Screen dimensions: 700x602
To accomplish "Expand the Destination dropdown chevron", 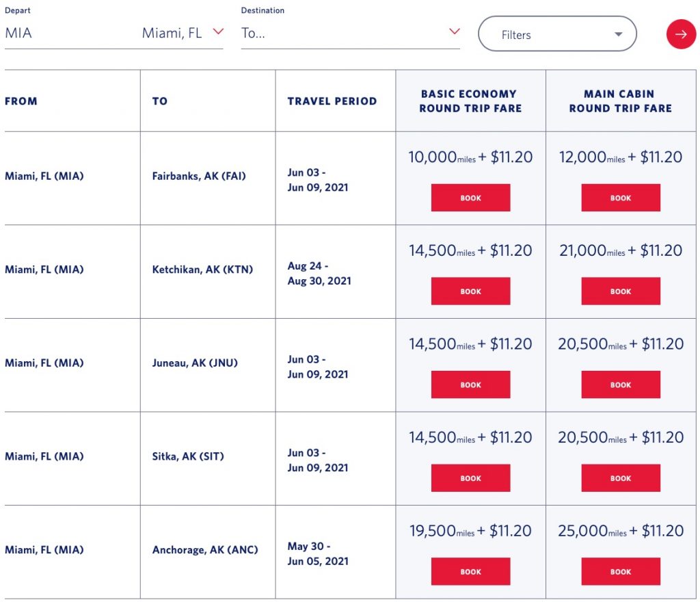I will pos(455,32).
